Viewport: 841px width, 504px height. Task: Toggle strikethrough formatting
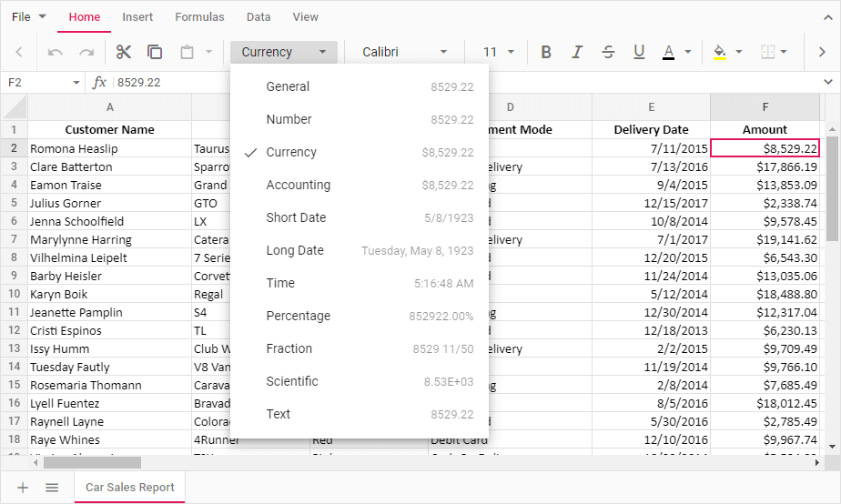click(608, 52)
